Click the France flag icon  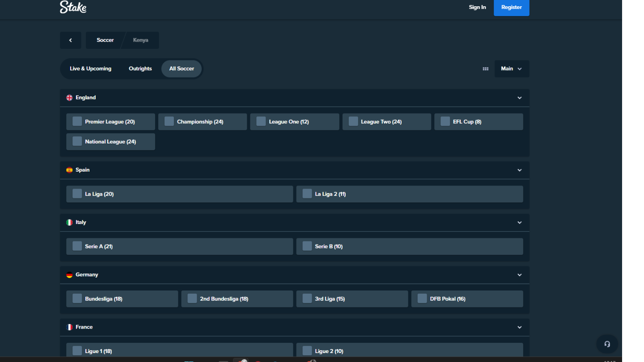point(69,327)
